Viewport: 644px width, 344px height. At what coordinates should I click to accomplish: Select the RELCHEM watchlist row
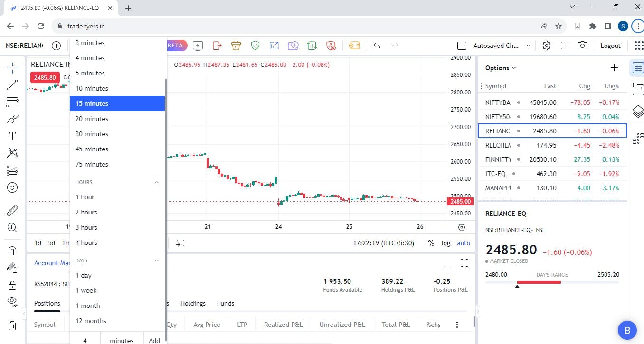click(x=552, y=145)
